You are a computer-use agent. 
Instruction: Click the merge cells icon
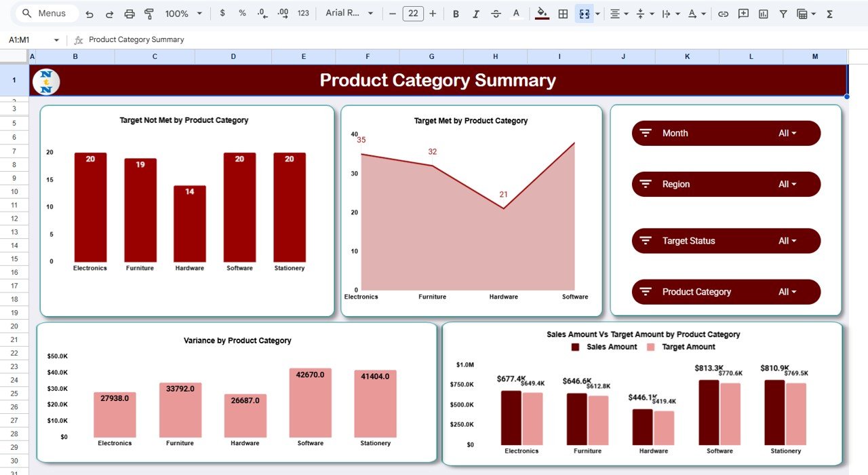584,13
